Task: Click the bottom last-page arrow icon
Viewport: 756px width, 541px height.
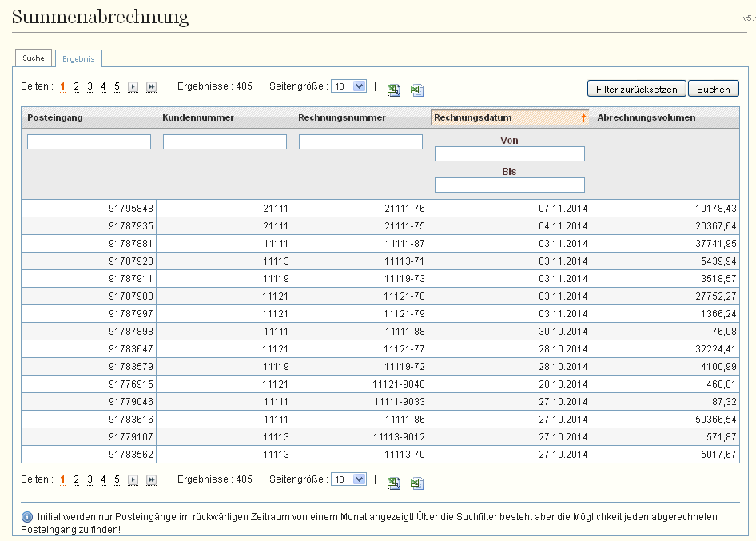Action: pos(151,479)
